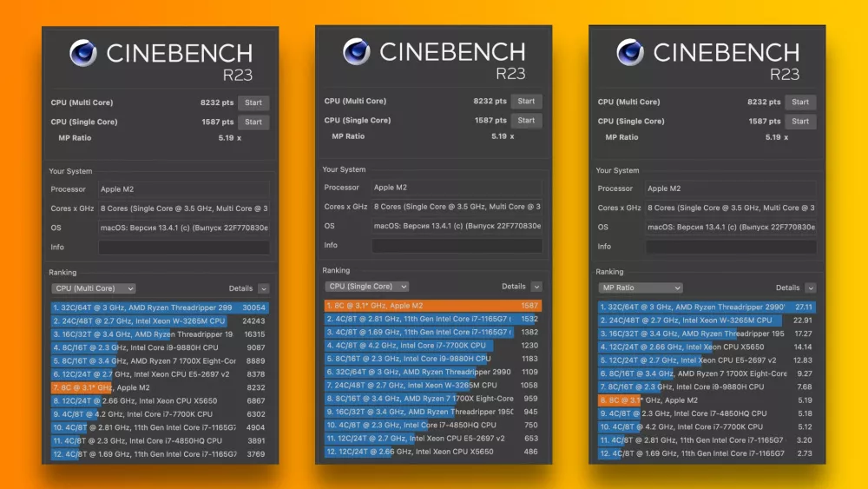Click the Info input field in the middle window
This screenshot has height=489, width=868.
click(x=457, y=245)
